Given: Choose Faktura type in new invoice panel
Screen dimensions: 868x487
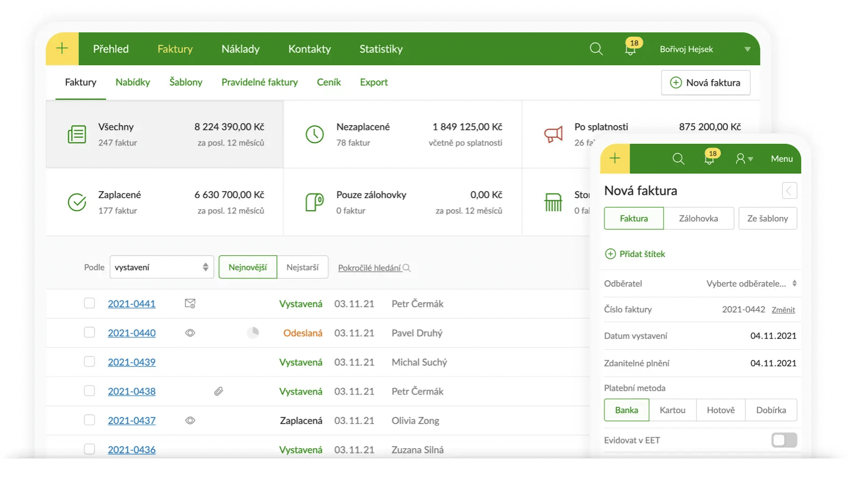Looking at the screenshot, I should click(634, 218).
